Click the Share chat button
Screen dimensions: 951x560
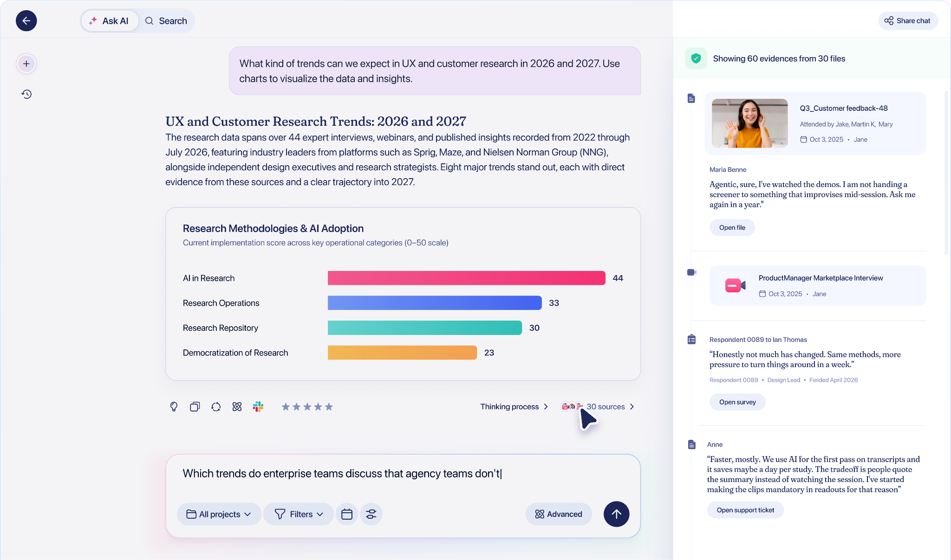908,21
